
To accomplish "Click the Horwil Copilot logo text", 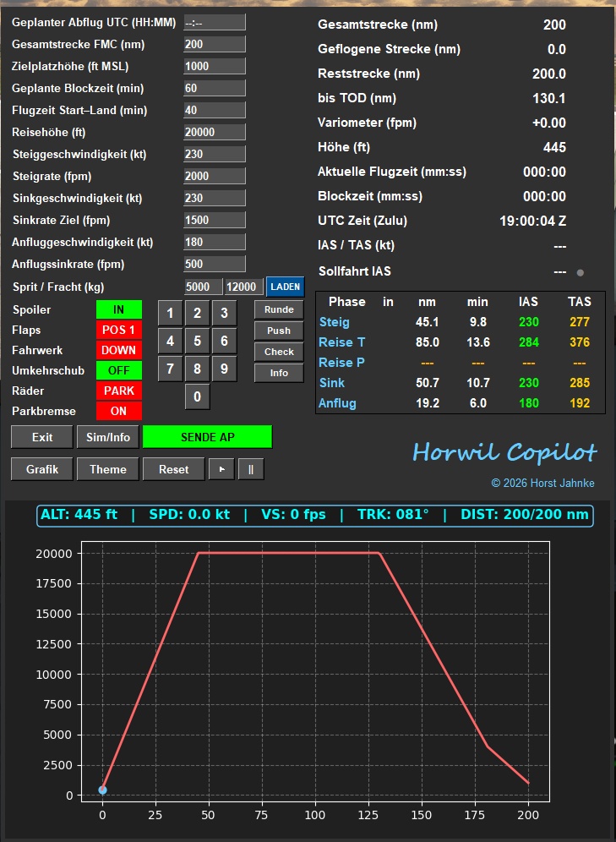I will pos(504,452).
